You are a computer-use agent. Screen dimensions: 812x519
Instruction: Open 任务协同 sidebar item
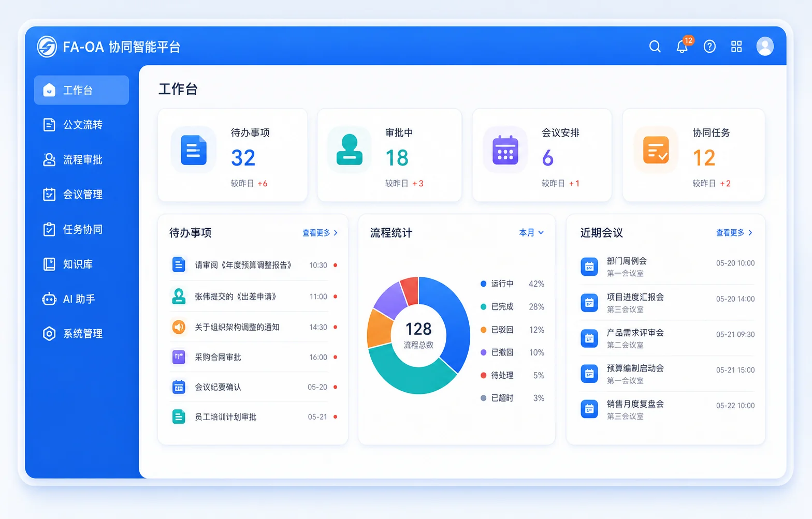point(81,229)
